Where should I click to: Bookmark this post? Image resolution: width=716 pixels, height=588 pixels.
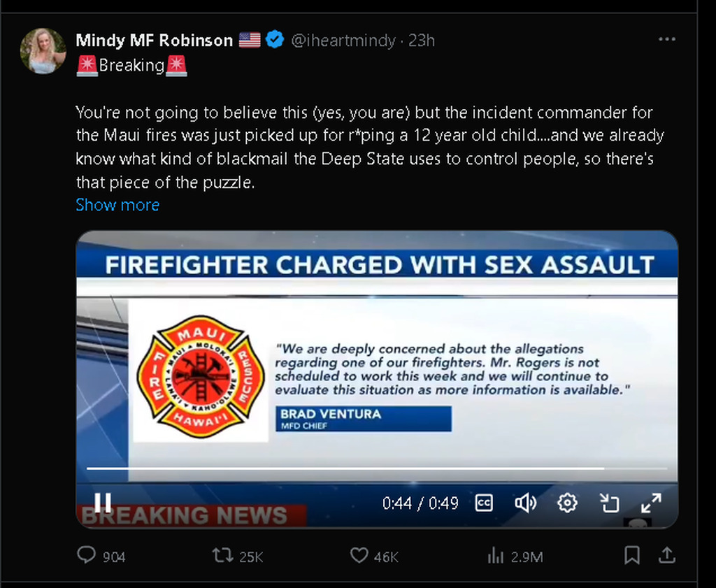(x=631, y=556)
